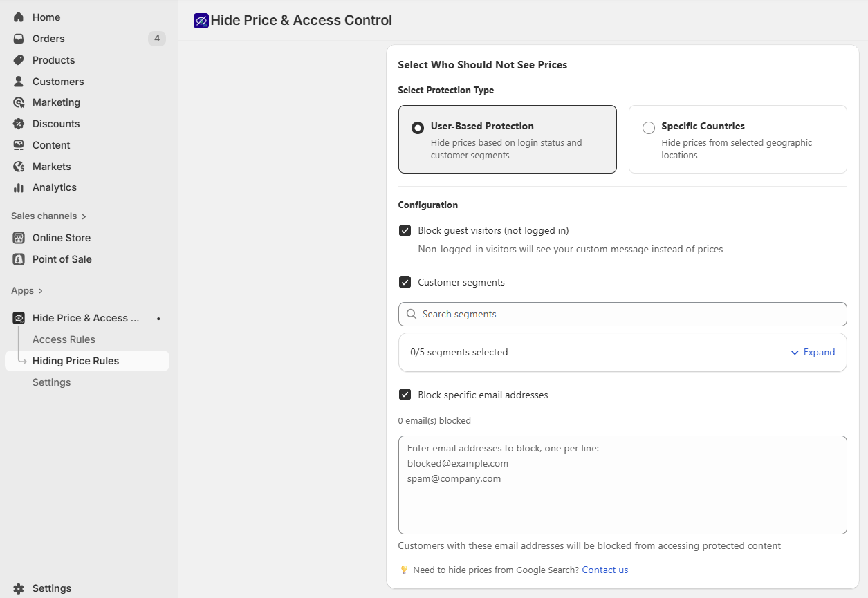Open Orders via its inbox icon
Image resolution: width=868 pixels, height=598 pixels.
tap(19, 39)
